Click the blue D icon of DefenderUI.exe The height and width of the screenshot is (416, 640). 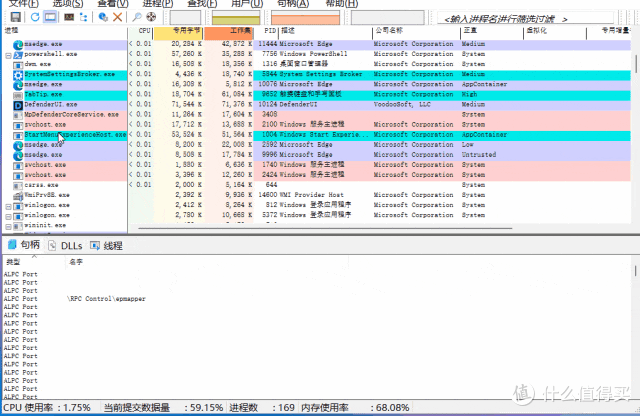(18, 105)
